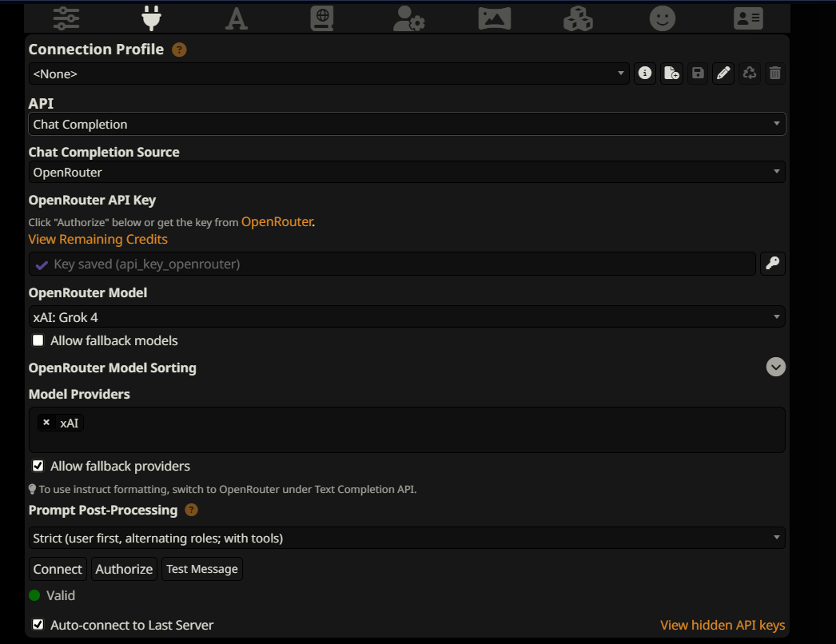This screenshot has width=836, height=644.
Task: Open Character Management ID card icon
Action: pyautogui.click(x=748, y=18)
